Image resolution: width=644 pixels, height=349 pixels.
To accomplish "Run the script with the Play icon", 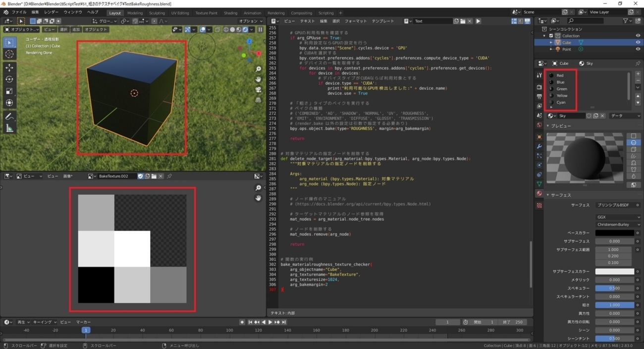I will (478, 21).
